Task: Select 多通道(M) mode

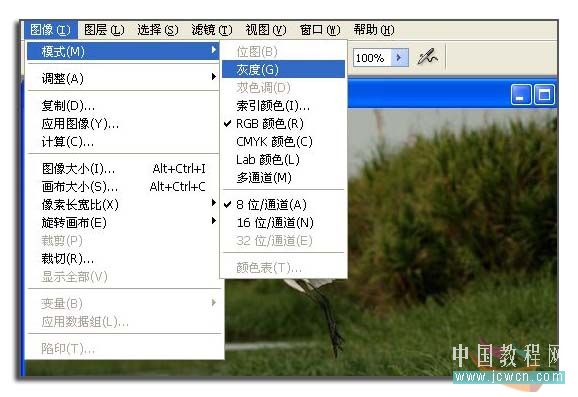Action: click(x=283, y=178)
